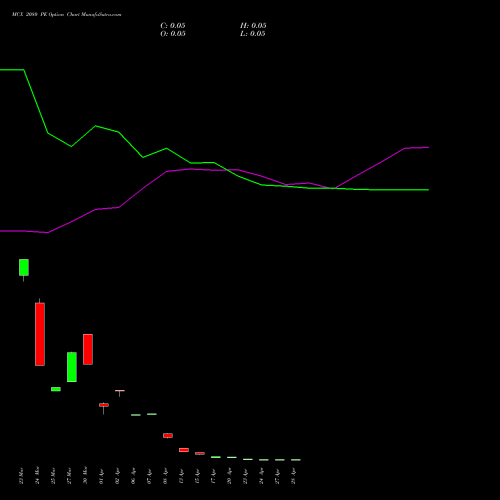Click the '24 Mar' date axis label

coord(37,475)
